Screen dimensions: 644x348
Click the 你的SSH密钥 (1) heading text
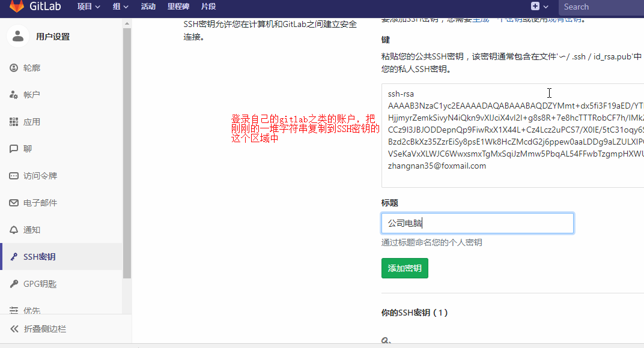415,313
